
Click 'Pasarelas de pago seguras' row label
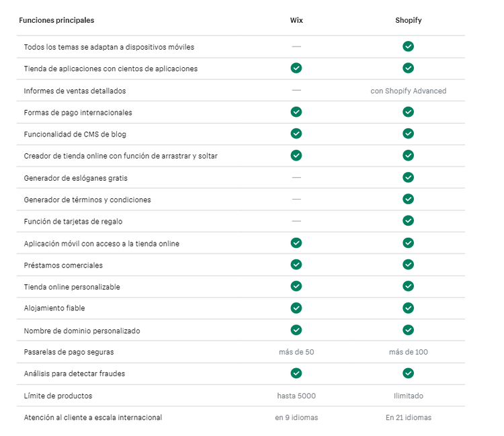click(69, 352)
